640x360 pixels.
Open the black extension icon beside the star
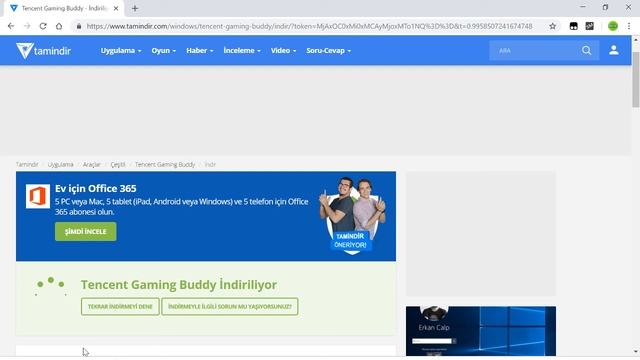tap(573, 26)
